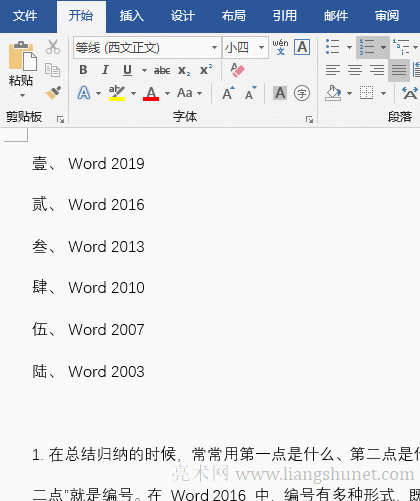Click the borders icon
Viewport: 420px width, 501px height.
(367, 93)
